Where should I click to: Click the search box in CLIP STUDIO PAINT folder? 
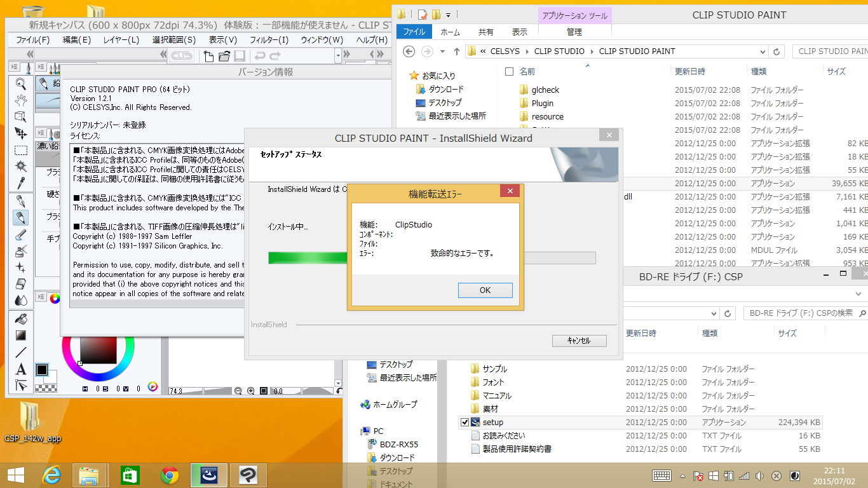click(830, 51)
